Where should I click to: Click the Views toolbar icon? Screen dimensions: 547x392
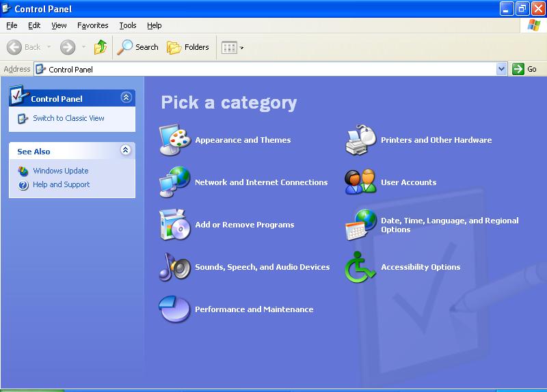point(229,47)
